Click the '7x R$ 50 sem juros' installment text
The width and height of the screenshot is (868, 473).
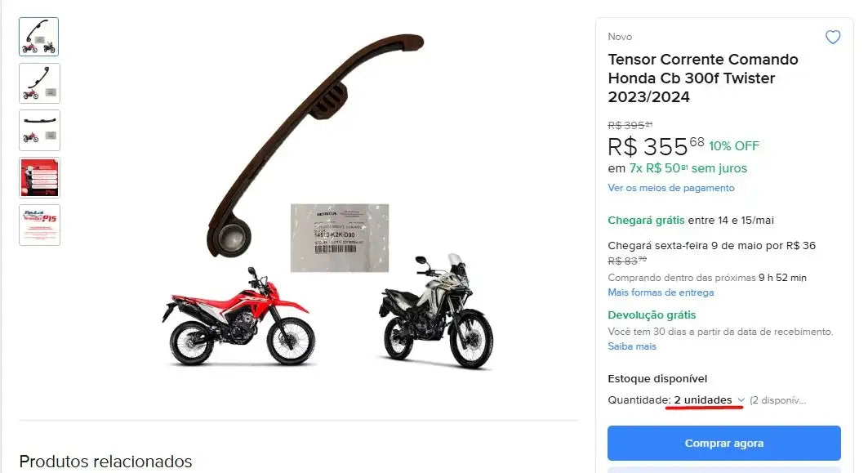pyautogui.click(x=688, y=168)
